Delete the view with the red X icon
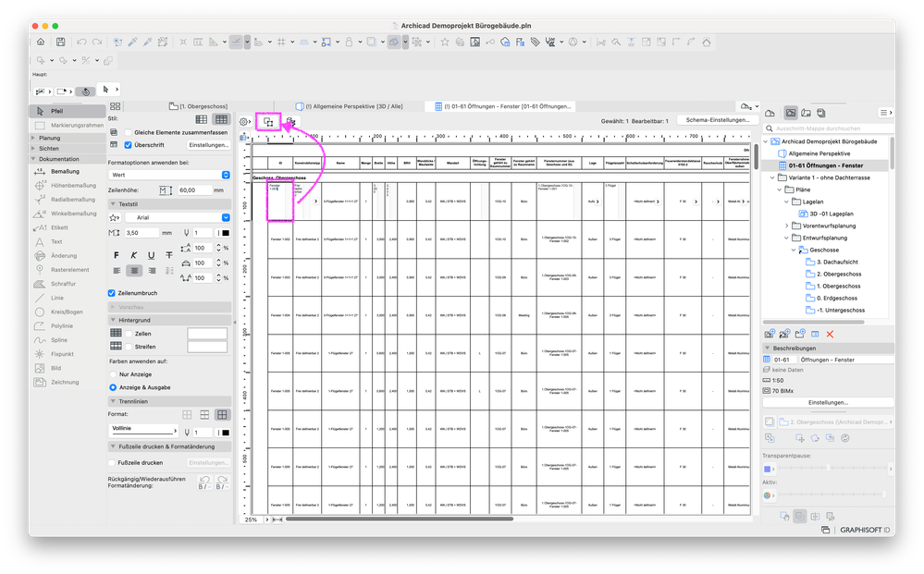 click(x=830, y=334)
